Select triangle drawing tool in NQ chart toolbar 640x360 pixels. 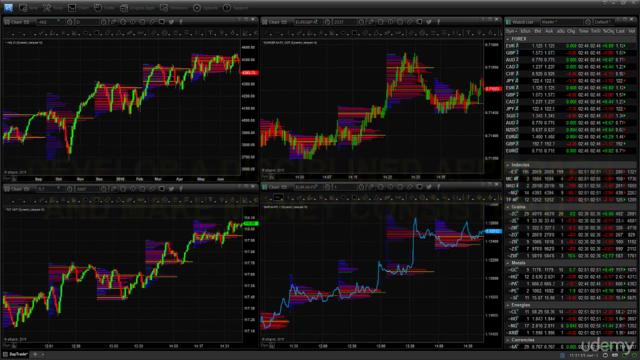point(119,33)
